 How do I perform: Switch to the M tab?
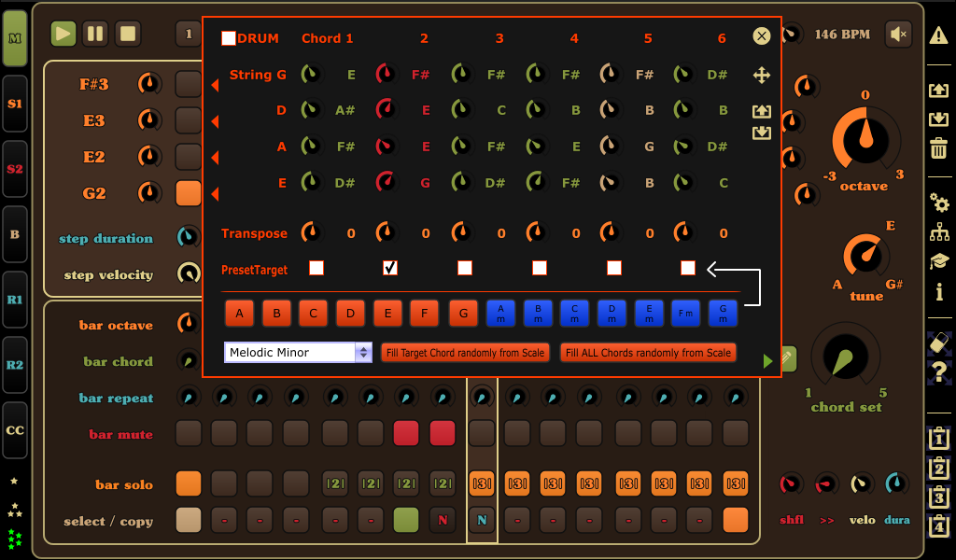click(x=15, y=38)
